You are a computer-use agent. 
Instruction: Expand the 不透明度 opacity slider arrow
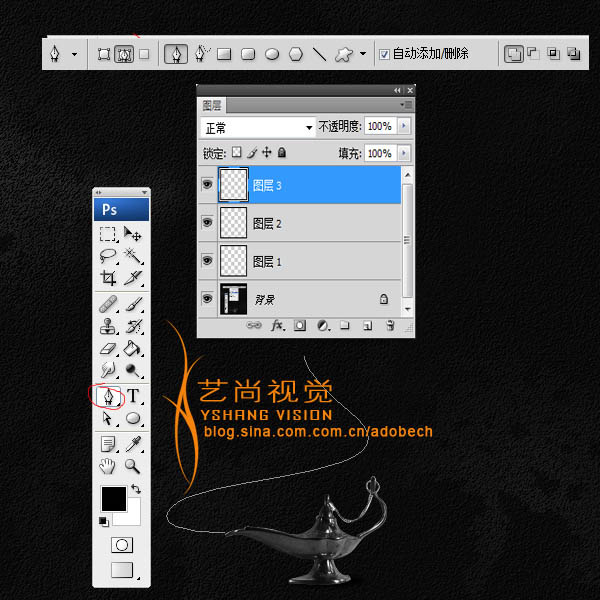point(404,127)
